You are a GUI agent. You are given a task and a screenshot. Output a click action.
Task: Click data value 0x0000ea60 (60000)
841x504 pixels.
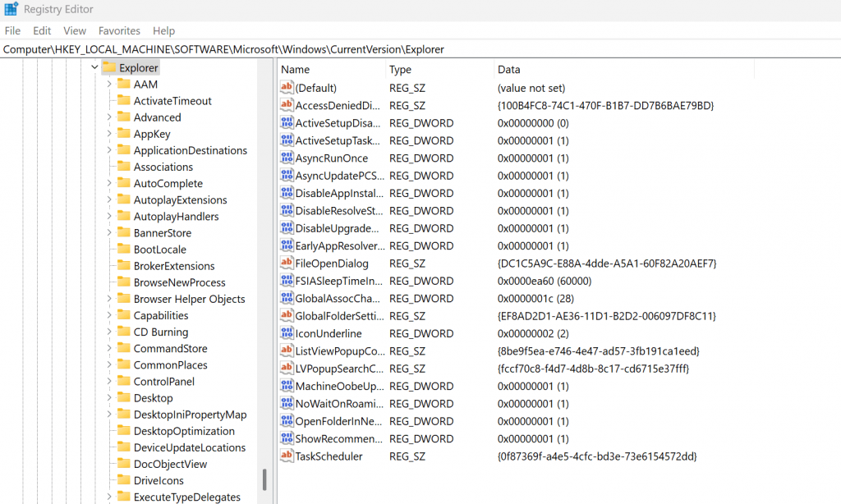545,281
